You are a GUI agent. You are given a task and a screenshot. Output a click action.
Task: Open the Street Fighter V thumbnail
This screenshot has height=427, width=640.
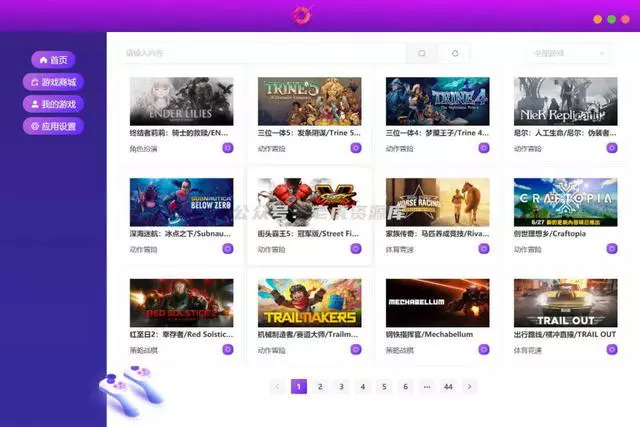pyautogui.click(x=309, y=202)
